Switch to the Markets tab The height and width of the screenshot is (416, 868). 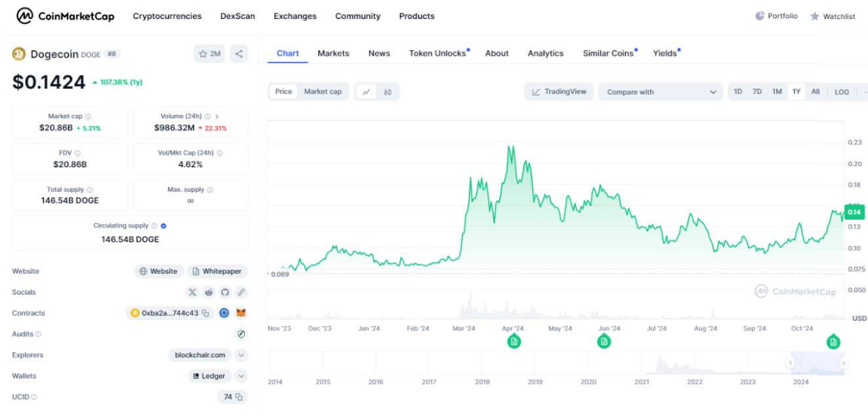pyautogui.click(x=333, y=53)
